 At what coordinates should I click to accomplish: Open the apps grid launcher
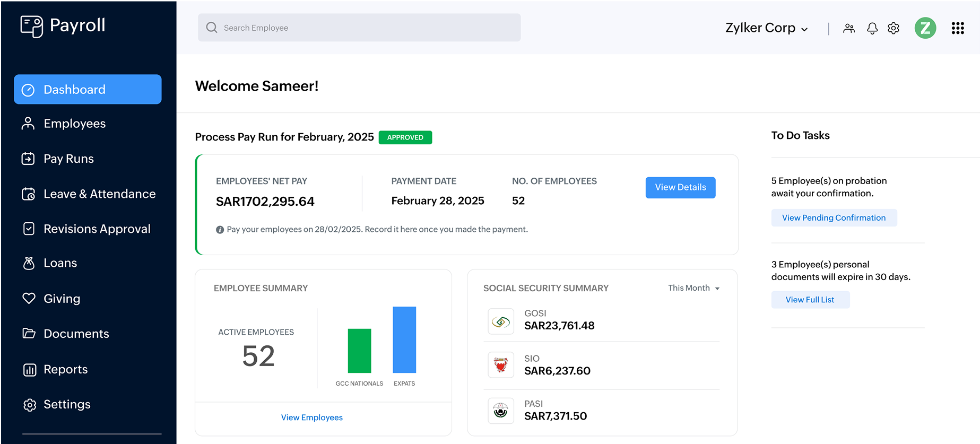click(x=957, y=28)
